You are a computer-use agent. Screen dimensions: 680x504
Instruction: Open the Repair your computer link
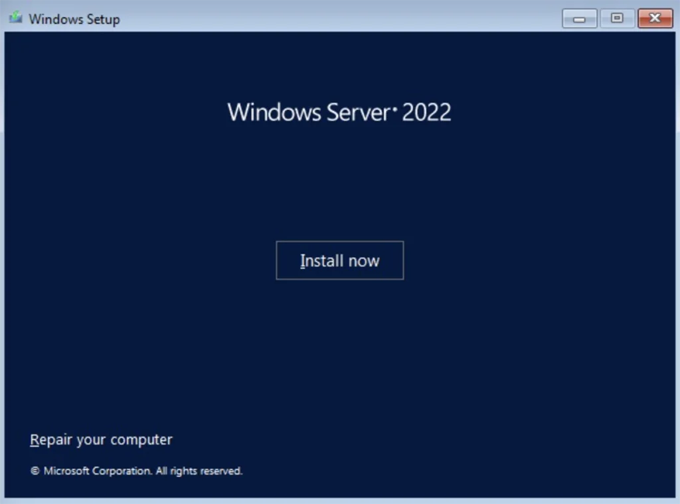(101, 440)
